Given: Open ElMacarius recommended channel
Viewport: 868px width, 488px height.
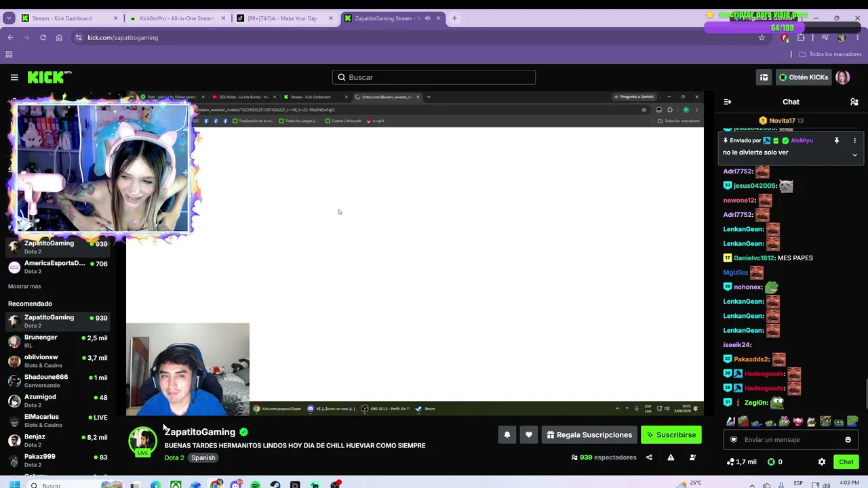Looking at the screenshot, I should pos(58,421).
